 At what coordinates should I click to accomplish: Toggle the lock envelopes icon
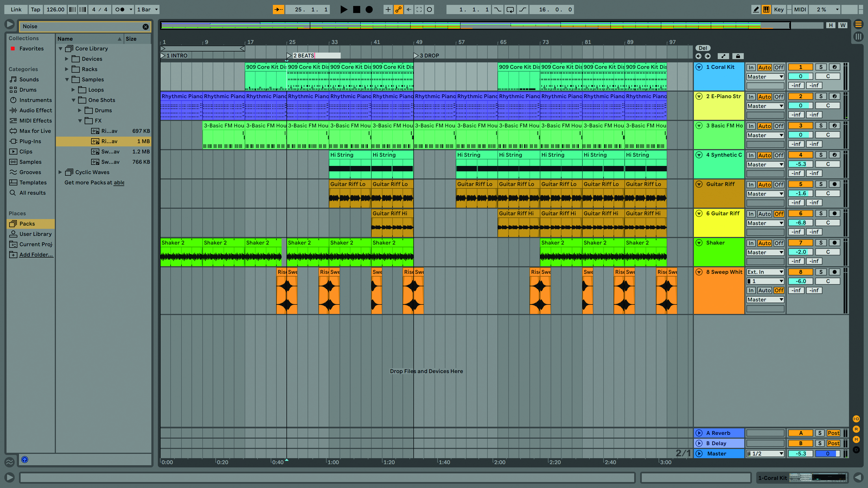coord(738,56)
